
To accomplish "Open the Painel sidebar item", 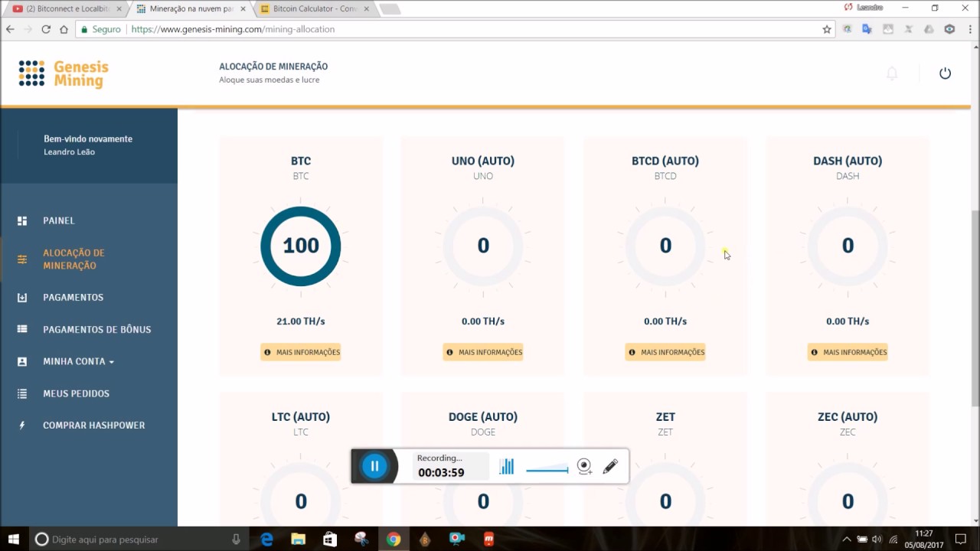I will (59, 220).
